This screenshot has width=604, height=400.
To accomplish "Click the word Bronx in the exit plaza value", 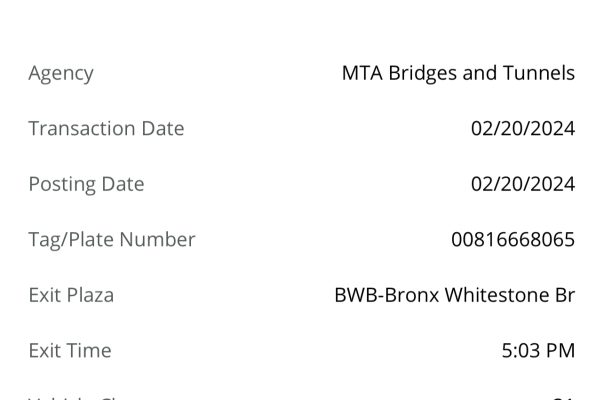I will [x=412, y=295].
